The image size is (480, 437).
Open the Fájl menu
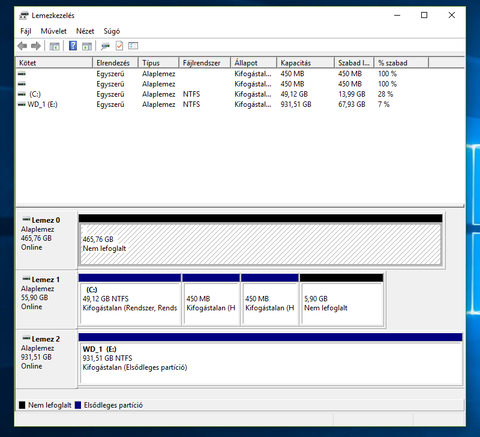pyautogui.click(x=26, y=31)
